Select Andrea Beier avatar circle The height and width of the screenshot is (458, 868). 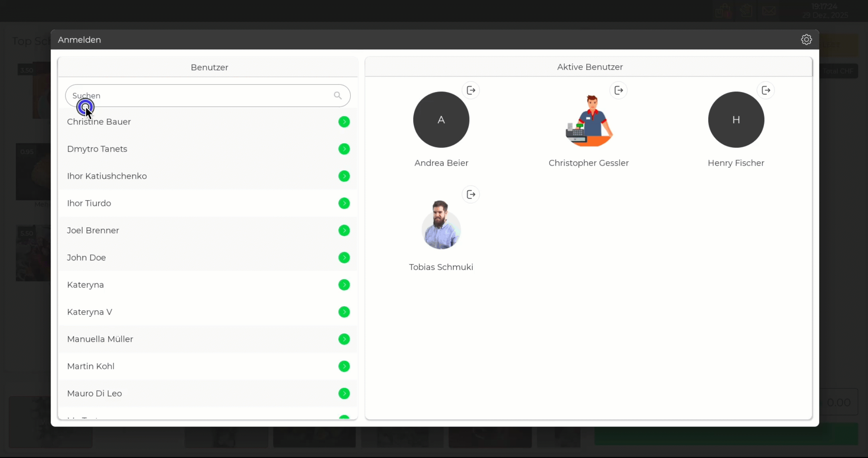pyautogui.click(x=441, y=119)
